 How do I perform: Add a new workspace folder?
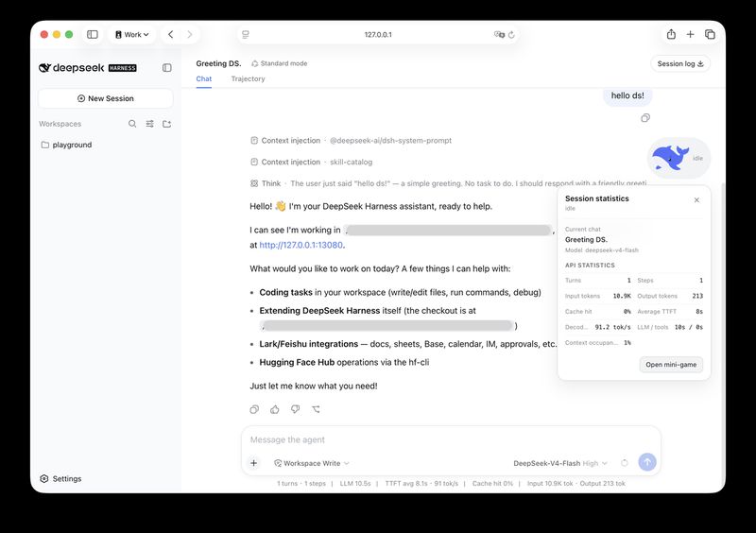click(x=167, y=124)
